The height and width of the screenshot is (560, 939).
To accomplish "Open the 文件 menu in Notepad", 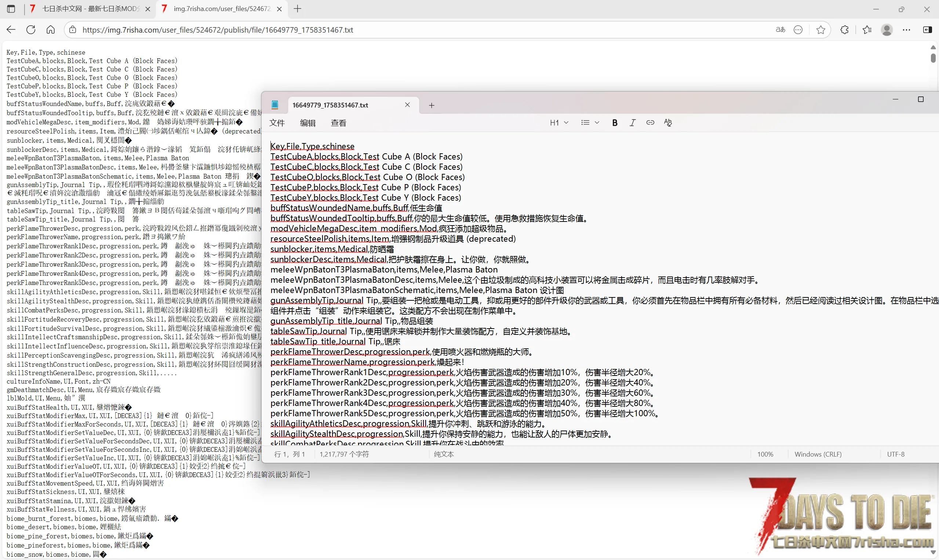I will click(x=277, y=123).
